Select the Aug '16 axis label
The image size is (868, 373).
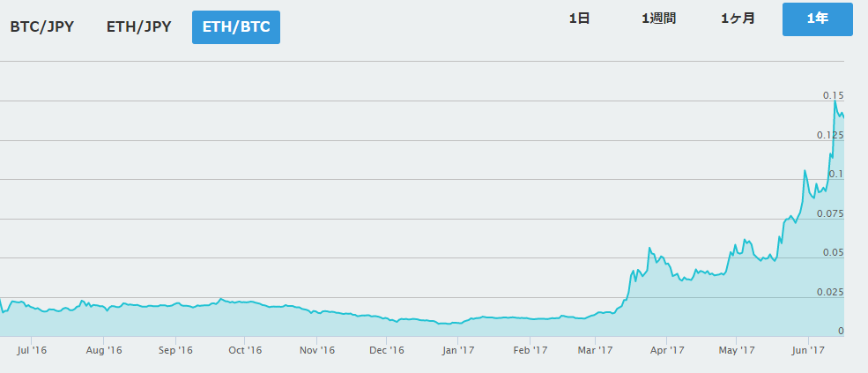(x=103, y=350)
